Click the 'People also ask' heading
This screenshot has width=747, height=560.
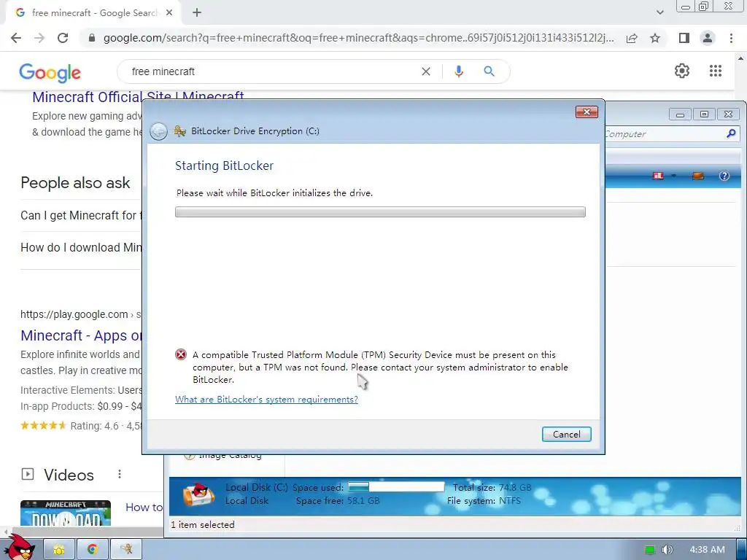coord(75,183)
